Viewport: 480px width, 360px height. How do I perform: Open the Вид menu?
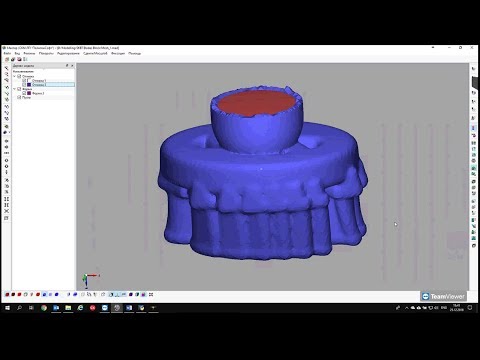pyautogui.click(x=17, y=53)
